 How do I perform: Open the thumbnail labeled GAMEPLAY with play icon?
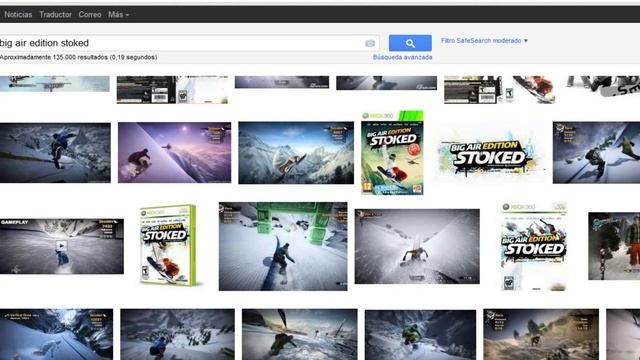point(62,246)
